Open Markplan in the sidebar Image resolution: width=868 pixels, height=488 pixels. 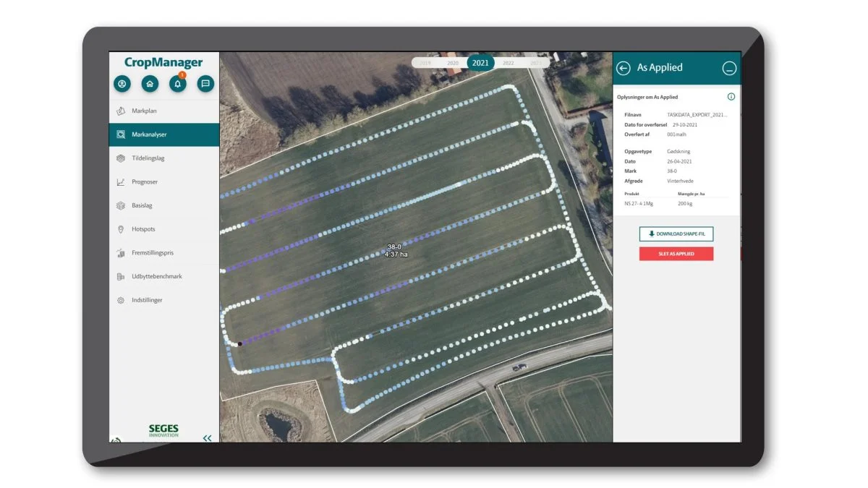[x=144, y=111]
